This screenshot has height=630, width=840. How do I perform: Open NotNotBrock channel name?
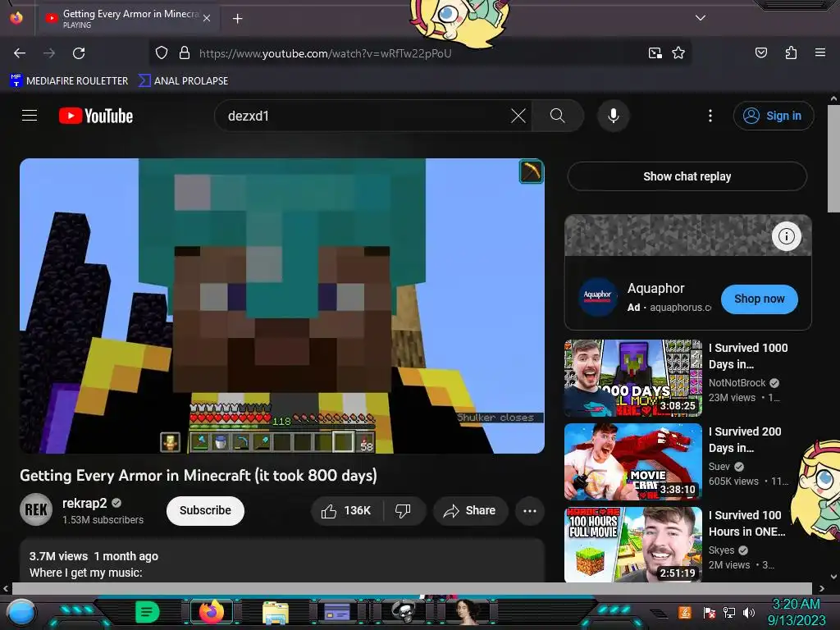tap(737, 382)
